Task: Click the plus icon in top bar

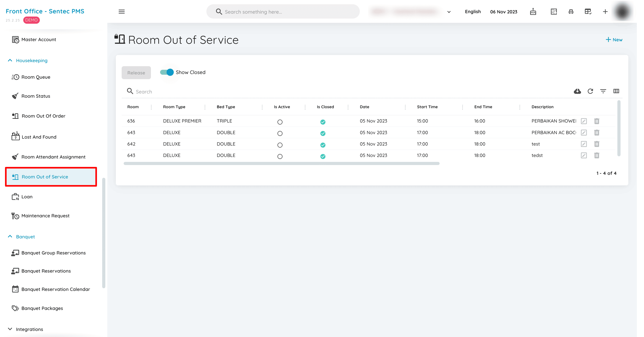Action: coord(605,11)
